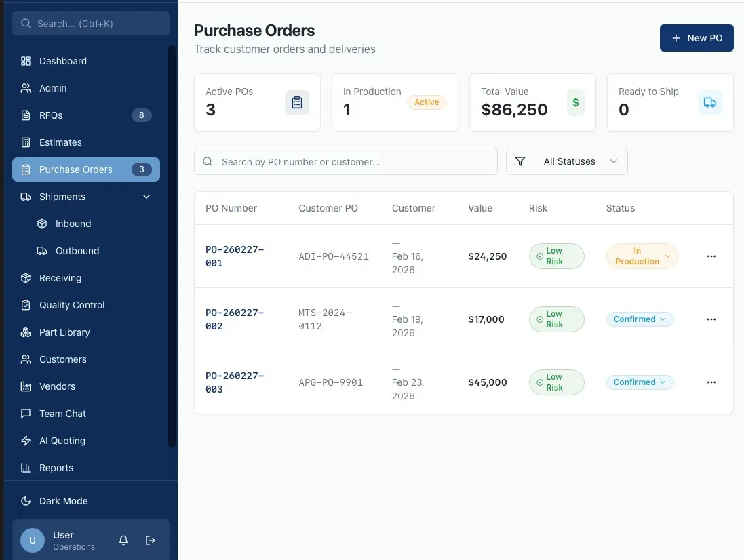744x560 pixels.
Task: Open Team Chat
Action: (x=86, y=414)
